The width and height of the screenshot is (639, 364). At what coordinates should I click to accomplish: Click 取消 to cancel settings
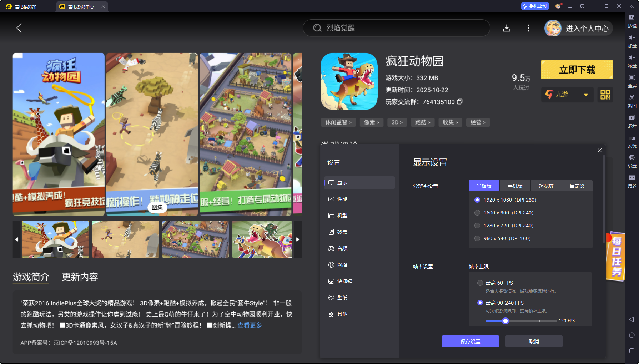(534, 342)
